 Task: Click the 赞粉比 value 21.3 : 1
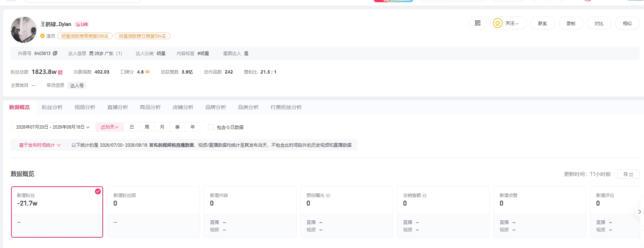tap(268, 72)
